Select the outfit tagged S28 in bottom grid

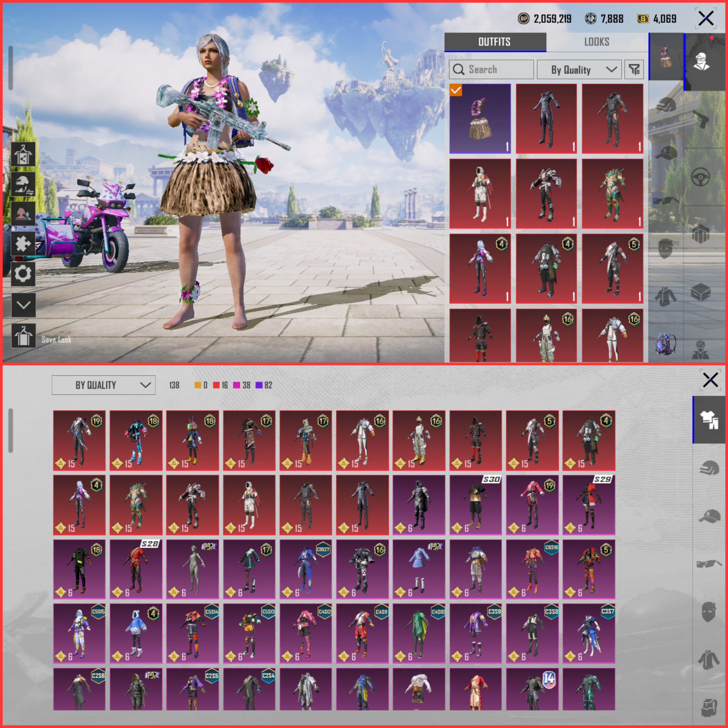tap(136, 569)
